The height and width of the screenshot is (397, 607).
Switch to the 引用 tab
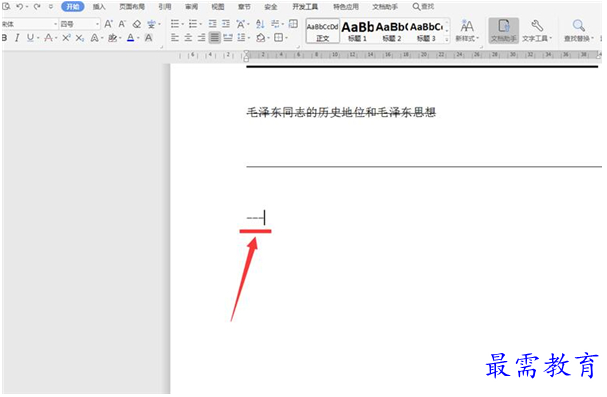tap(165, 7)
